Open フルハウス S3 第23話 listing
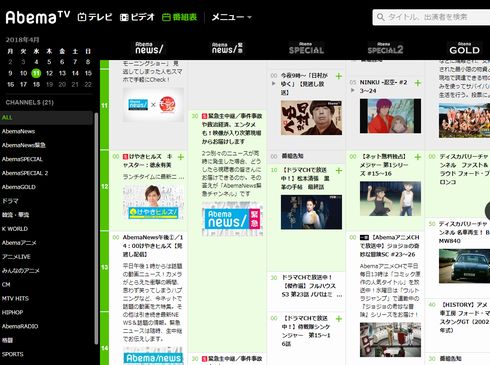This screenshot has height=365, width=490. coord(307,290)
